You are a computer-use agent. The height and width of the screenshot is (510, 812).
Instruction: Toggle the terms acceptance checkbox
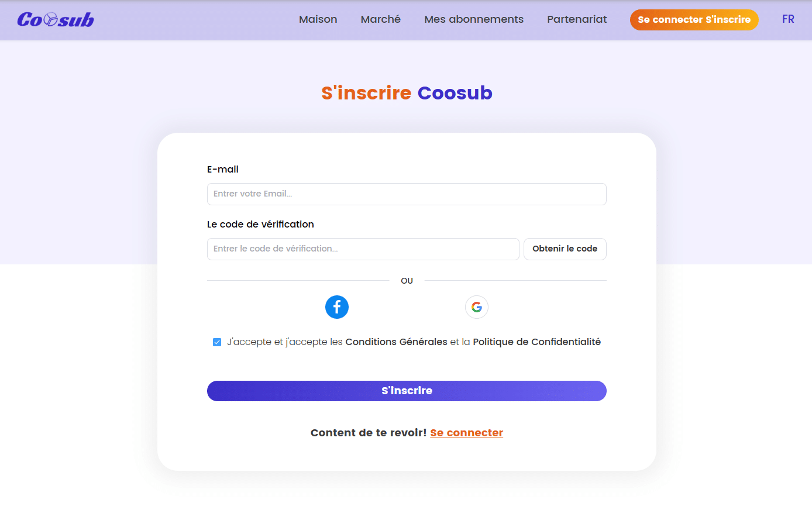coord(217,342)
